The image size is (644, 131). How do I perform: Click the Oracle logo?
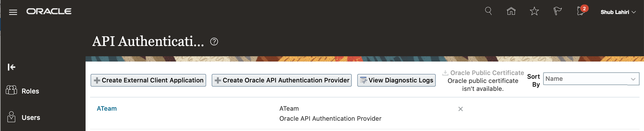49,11
